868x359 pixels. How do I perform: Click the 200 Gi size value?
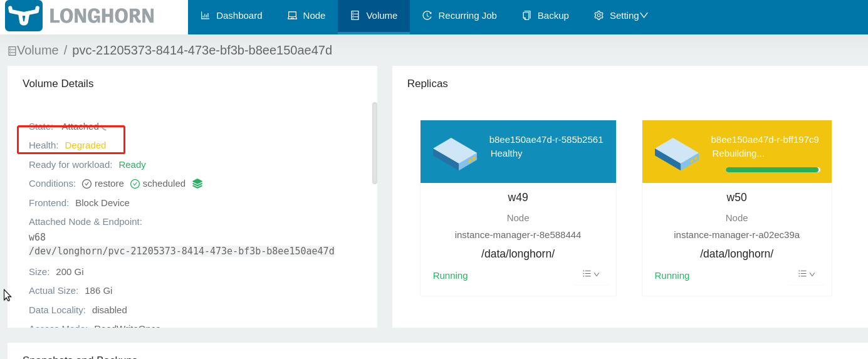point(70,272)
